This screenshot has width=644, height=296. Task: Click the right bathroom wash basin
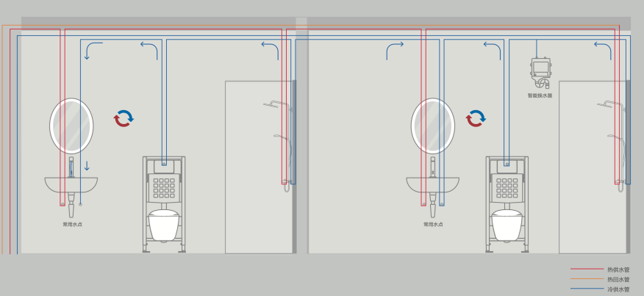tap(432, 184)
